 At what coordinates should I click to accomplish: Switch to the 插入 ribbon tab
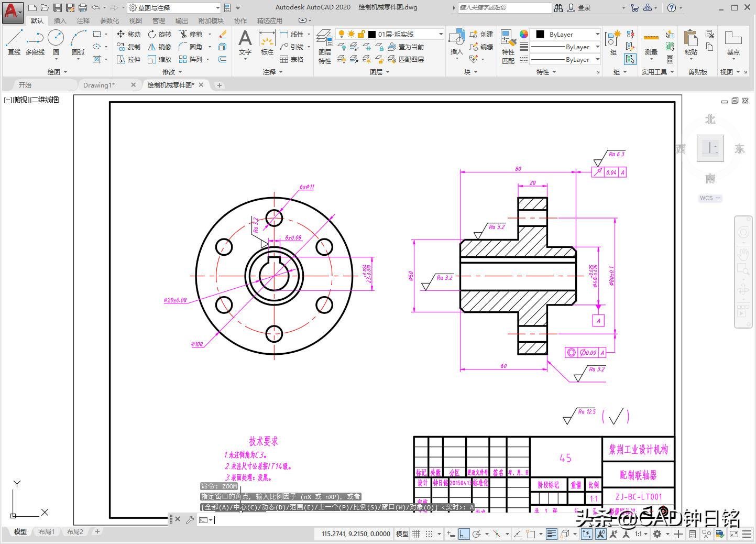pyautogui.click(x=60, y=20)
